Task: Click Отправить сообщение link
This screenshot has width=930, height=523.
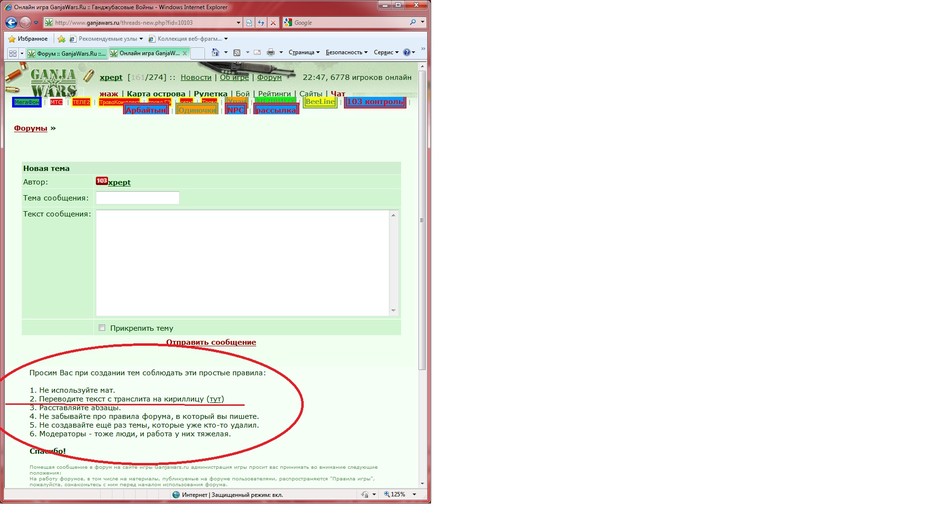Action: (211, 342)
